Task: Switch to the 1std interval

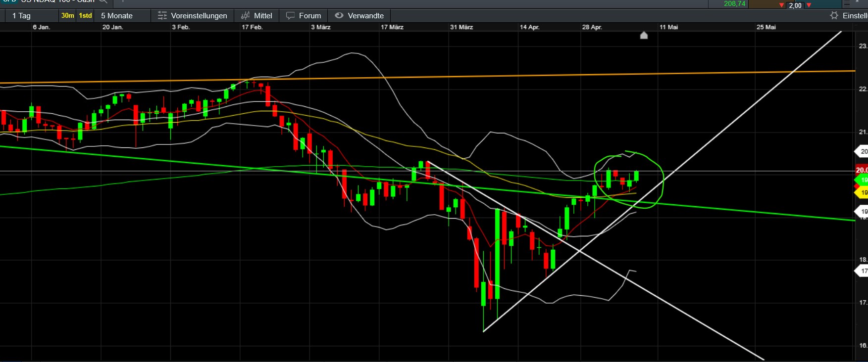Action: (86, 16)
